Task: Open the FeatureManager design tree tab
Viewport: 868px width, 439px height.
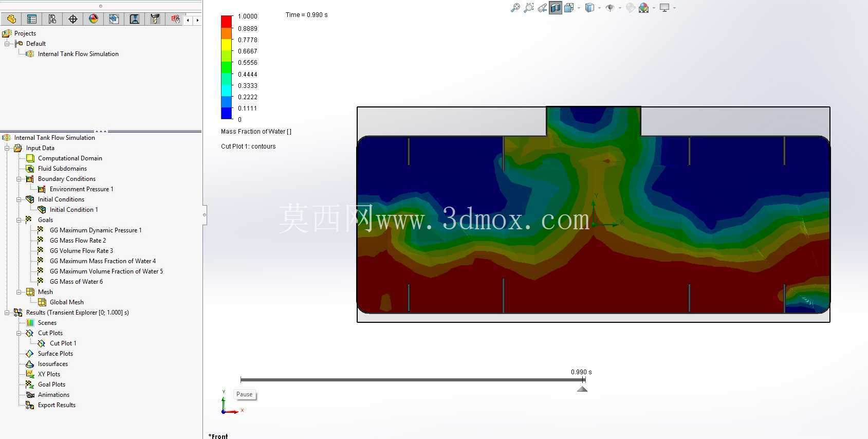Action: pos(11,19)
